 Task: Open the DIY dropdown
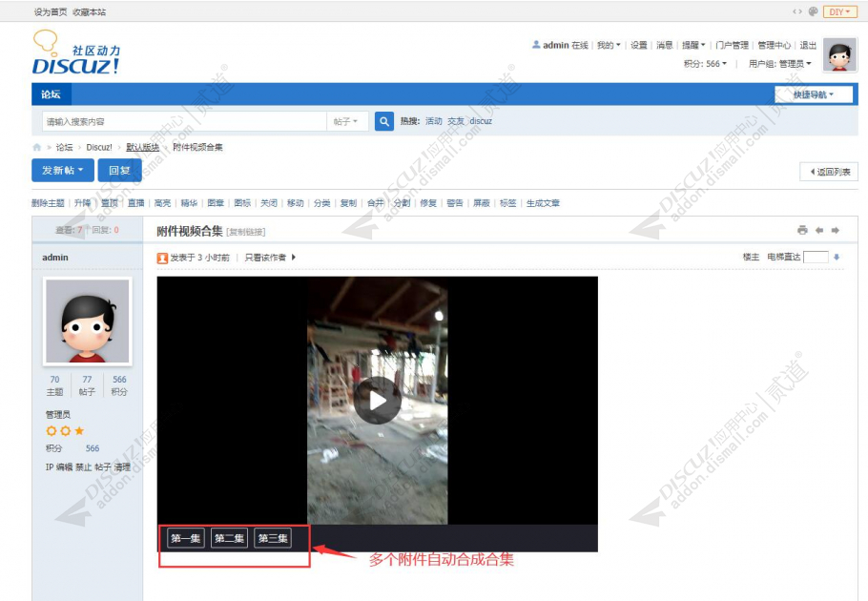coord(839,11)
